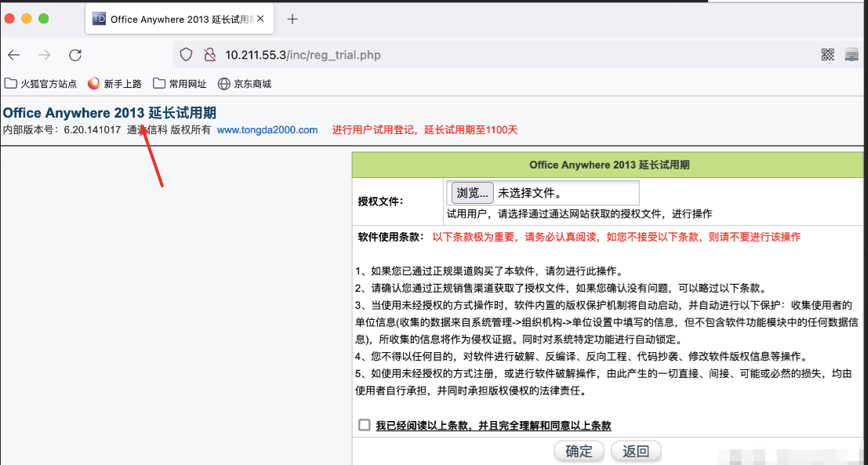The image size is (868, 465).
Task: Open the insecure connection lock icon
Action: [x=210, y=55]
